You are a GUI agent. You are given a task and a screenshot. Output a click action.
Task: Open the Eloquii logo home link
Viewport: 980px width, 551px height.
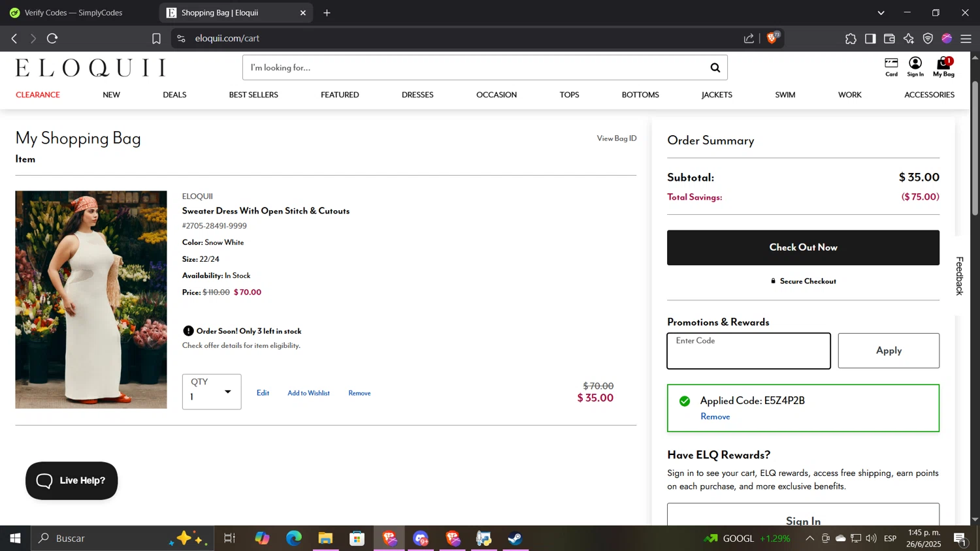pos(91,68)
